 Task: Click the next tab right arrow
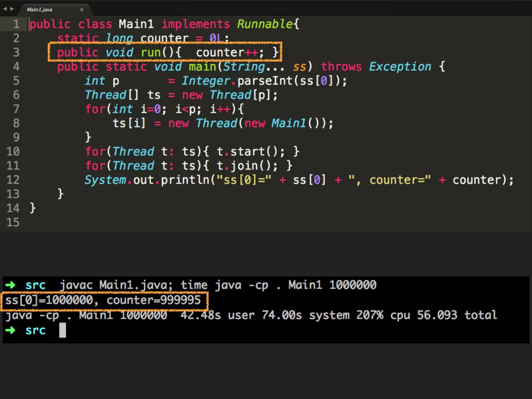(x=12, y=9)
